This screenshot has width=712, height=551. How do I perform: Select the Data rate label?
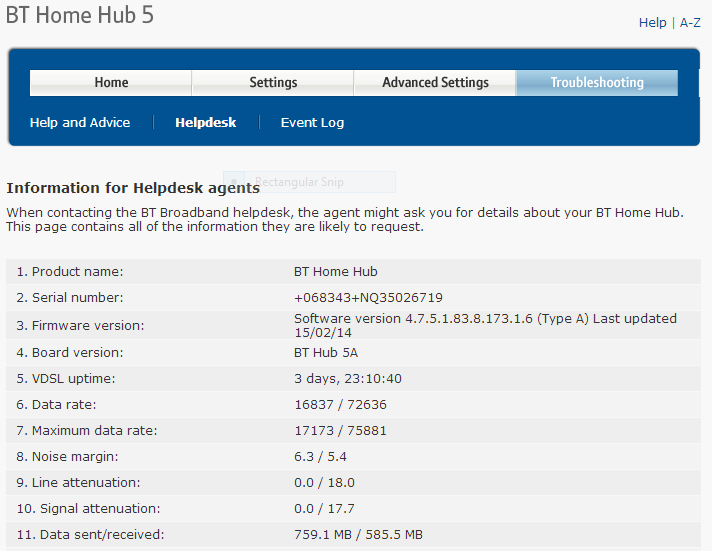pos(56,404)
